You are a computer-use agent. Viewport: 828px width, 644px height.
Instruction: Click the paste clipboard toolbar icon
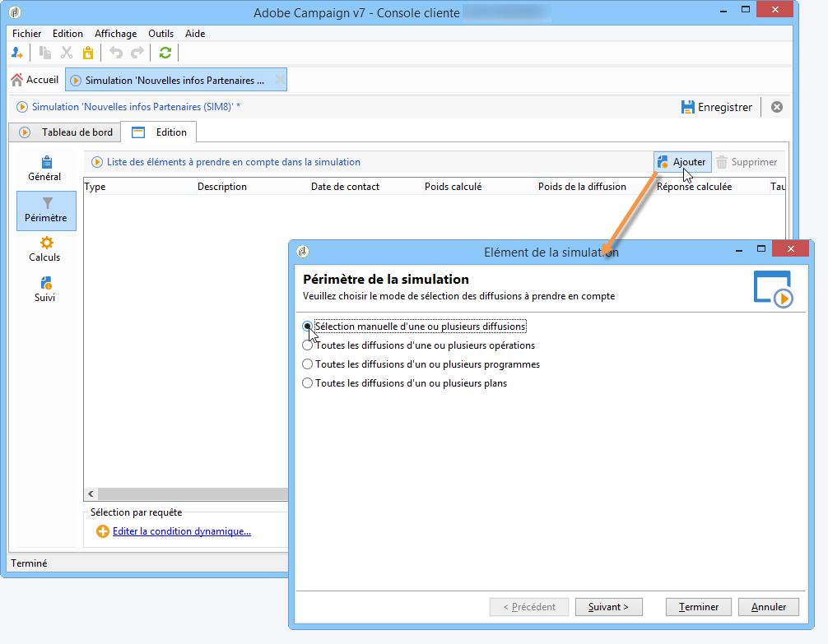(88, 53)
